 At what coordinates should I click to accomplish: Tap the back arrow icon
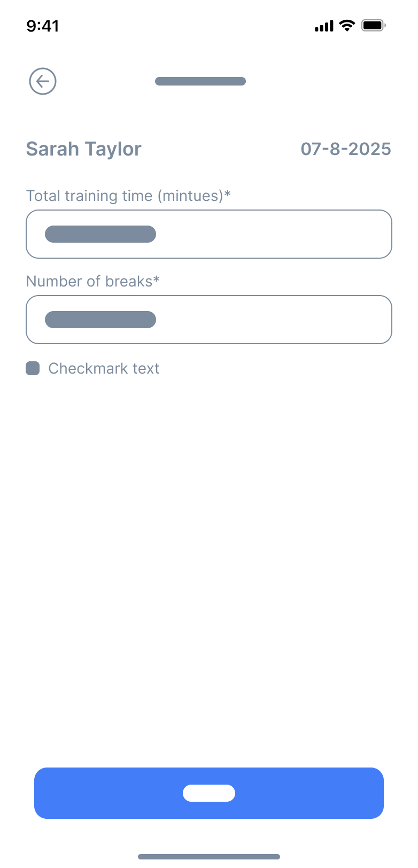pyautogui.click(x=43, y=81)
